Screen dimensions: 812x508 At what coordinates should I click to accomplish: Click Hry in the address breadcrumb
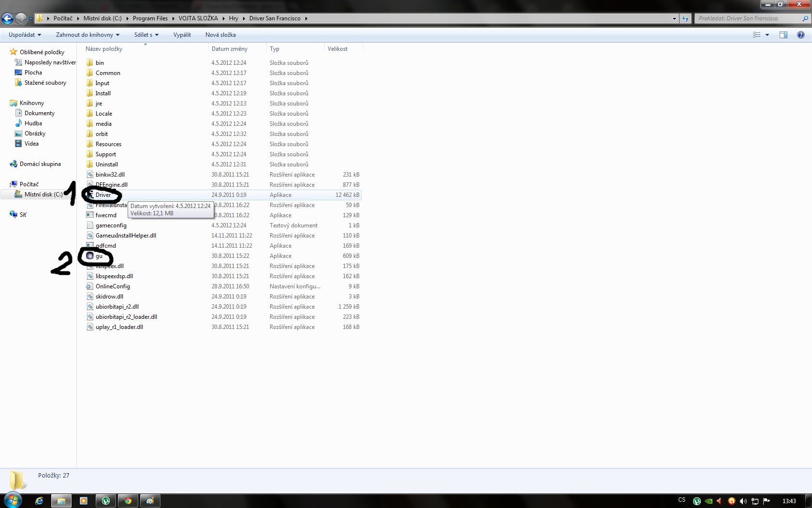click(233, 18)
